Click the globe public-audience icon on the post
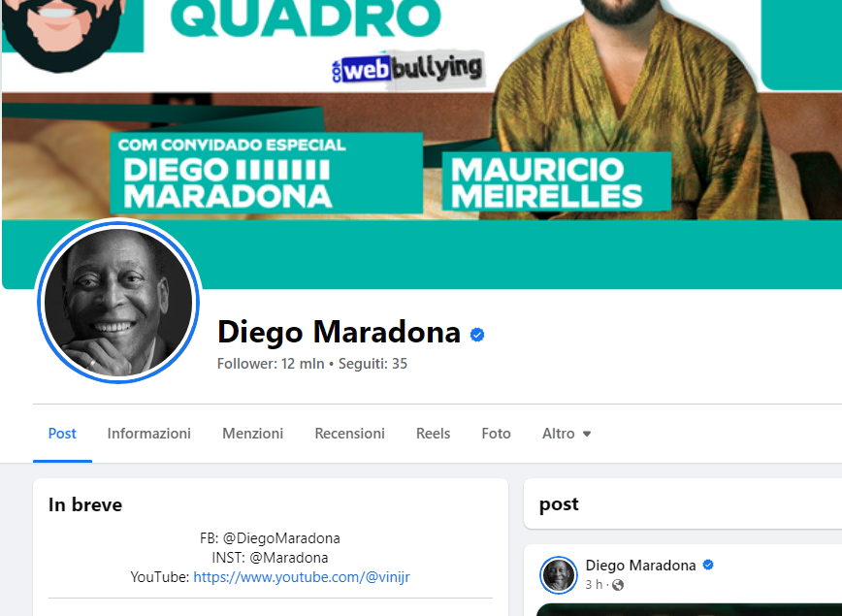 [618, 585]
